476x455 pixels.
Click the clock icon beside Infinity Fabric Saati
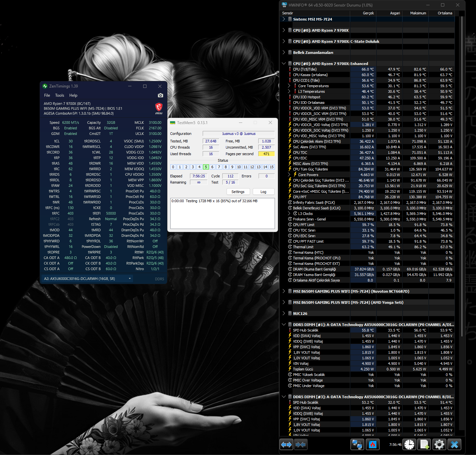click(290, 203)
